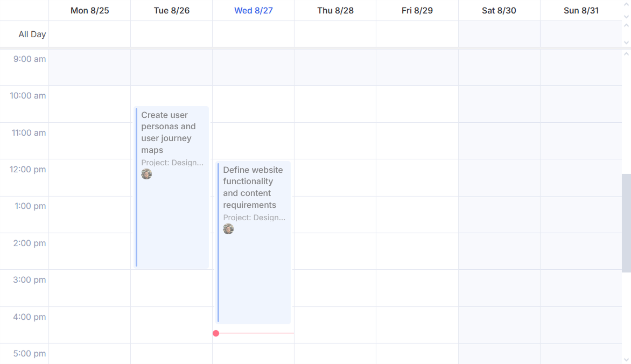Click assignee avatar on Define website functionality event

coord(228,229)
